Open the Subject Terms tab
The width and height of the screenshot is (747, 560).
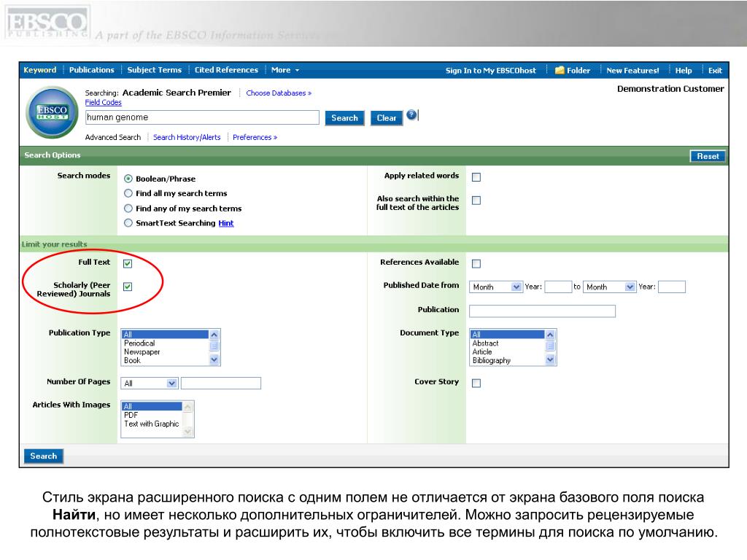(x=155, y=70)
